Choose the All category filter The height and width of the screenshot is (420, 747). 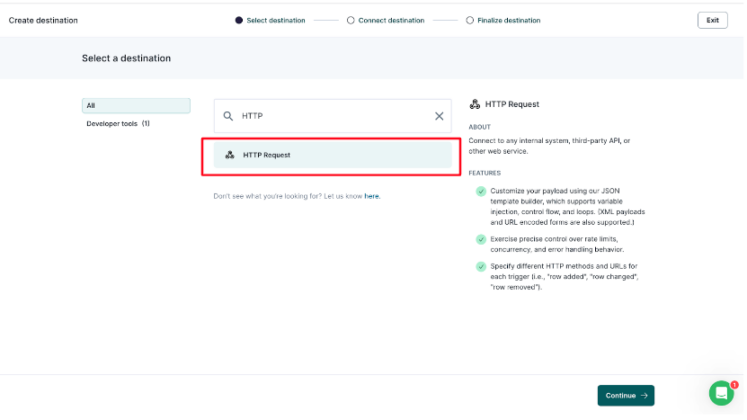tap(136, 105)
